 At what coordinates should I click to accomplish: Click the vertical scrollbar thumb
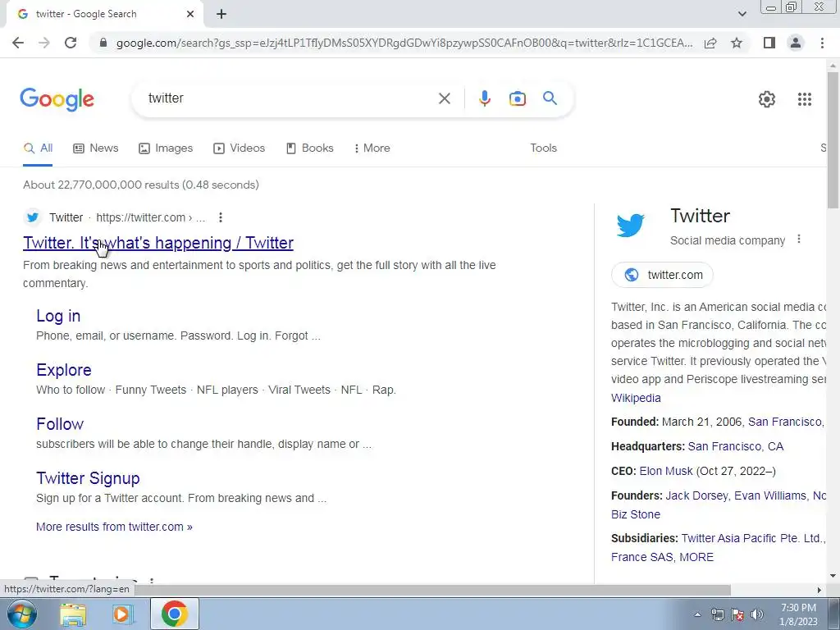coord(833,139)
